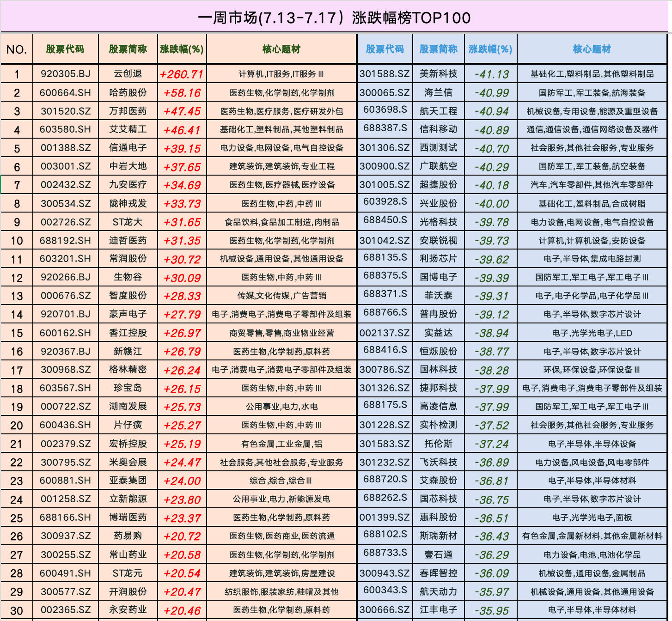Select stock name 立新能源
The height and width of the screenshot is (621, 672).
pos(128,499)
